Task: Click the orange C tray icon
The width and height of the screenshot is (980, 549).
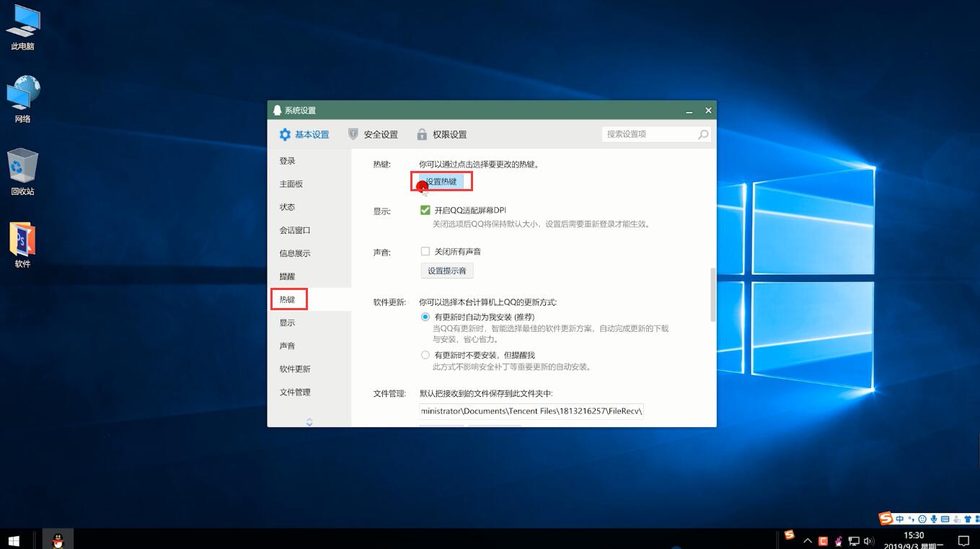Action: pyautogui.click(x=823, y=540)
